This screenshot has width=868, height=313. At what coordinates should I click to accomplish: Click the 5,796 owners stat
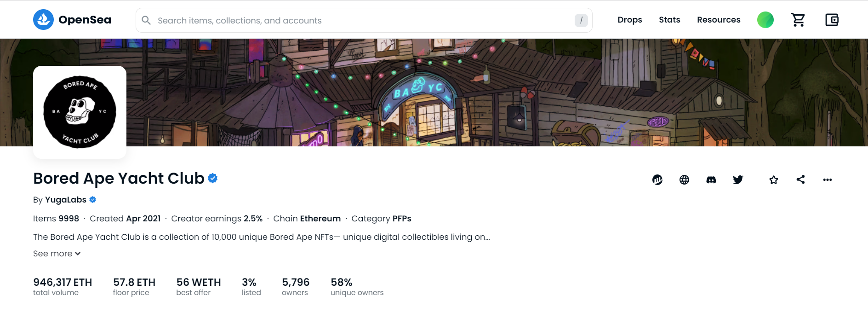296,286
